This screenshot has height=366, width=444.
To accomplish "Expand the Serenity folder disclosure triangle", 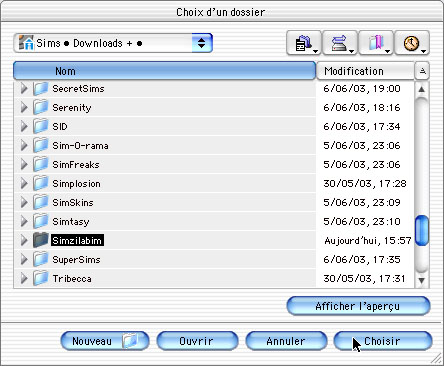I will pos(24,107).
